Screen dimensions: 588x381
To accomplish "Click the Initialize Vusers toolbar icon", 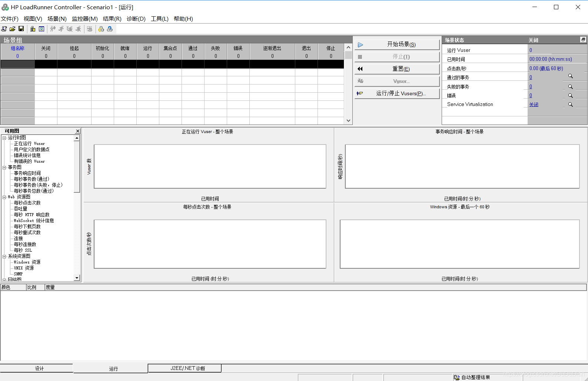I will (53, 29).
